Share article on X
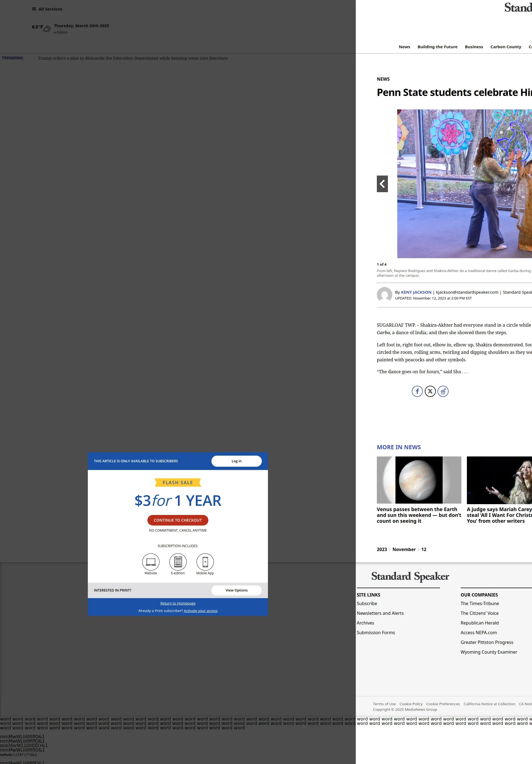The image size is (532, 764). pyautogui.click(x=430, y=391)
